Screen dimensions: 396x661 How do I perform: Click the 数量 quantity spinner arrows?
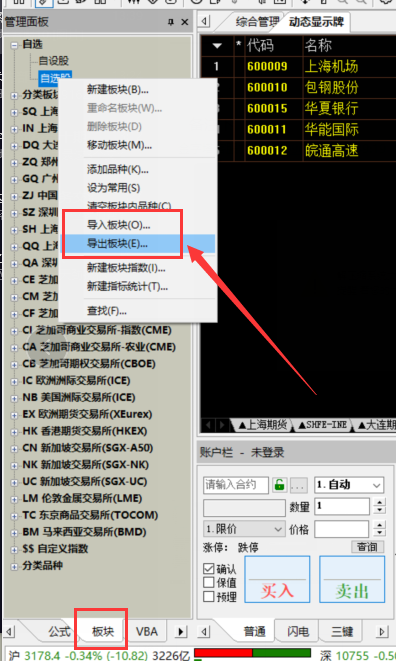[x=380, y=506]
